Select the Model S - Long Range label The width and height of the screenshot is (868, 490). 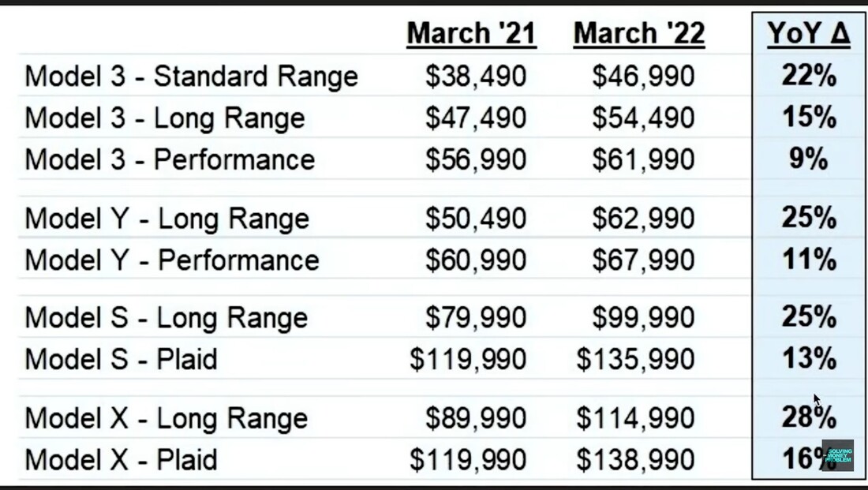(166, 318)
